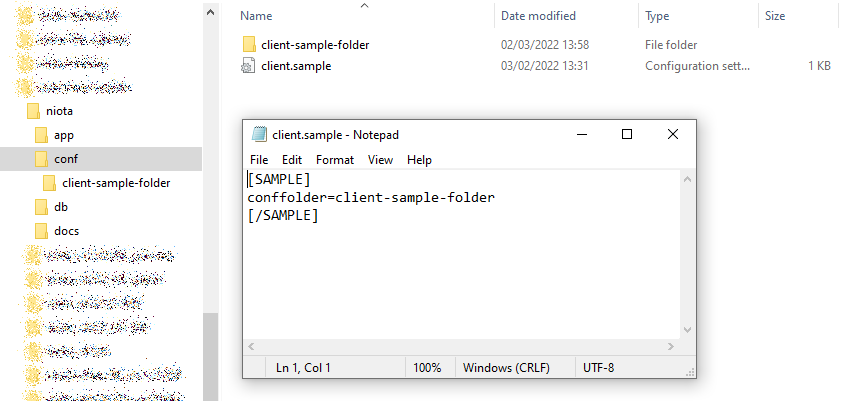Sort list by Type column header

pyautogui.click(x=657, y=16)
